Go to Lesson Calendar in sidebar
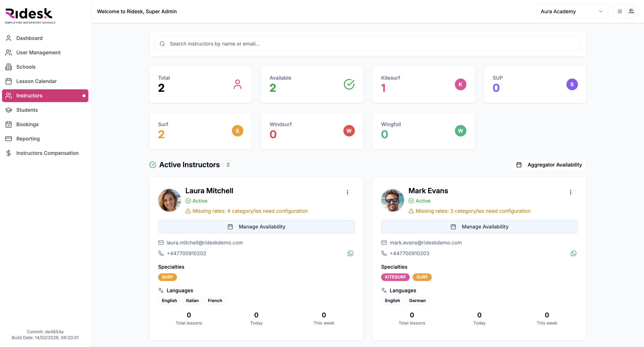 tap(36, 81)
